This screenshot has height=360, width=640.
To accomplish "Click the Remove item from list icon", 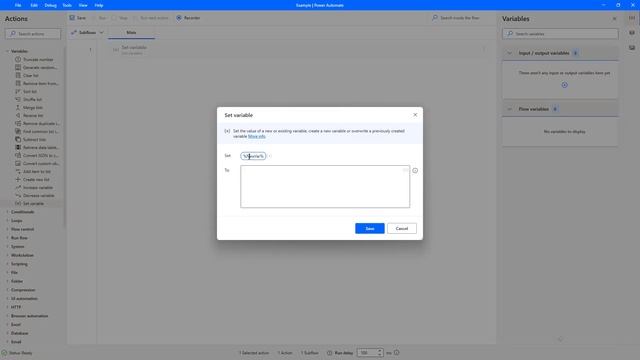I will 18,83.
